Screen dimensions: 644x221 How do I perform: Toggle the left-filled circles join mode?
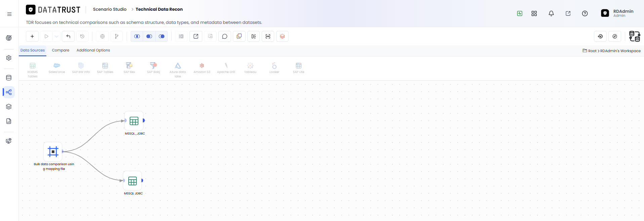tap(149, 36)
